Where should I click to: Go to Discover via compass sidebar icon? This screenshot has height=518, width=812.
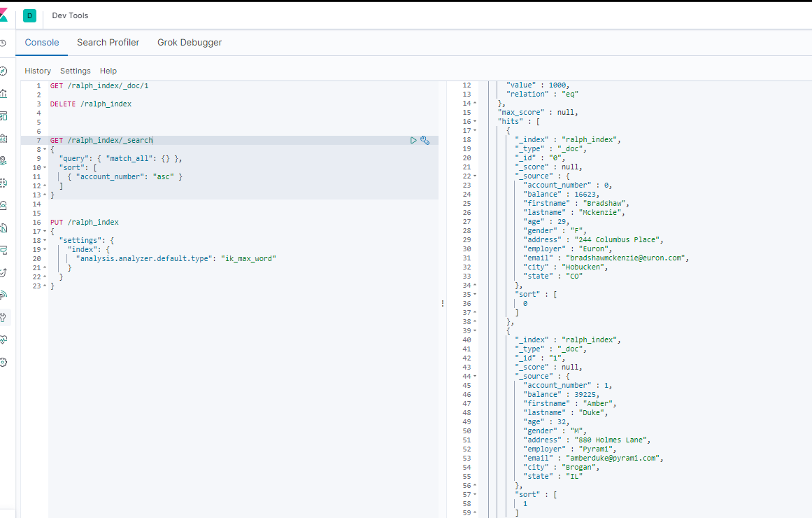point(3,71)
